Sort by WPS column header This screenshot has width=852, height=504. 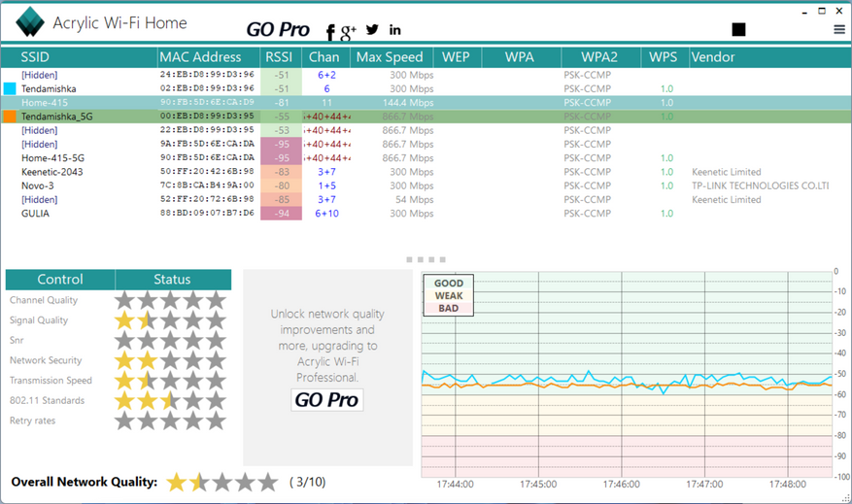tap(665, 57)
